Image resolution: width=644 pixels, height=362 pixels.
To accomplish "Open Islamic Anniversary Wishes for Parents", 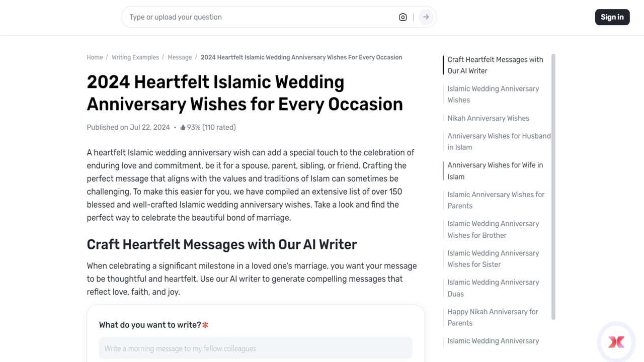I will coord(496,200).
